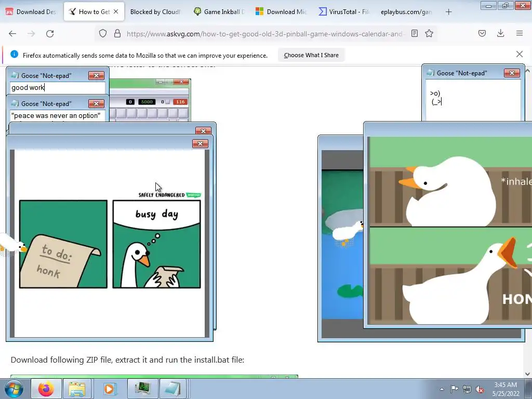Close the window behind the comic

[x=203, y=131]
